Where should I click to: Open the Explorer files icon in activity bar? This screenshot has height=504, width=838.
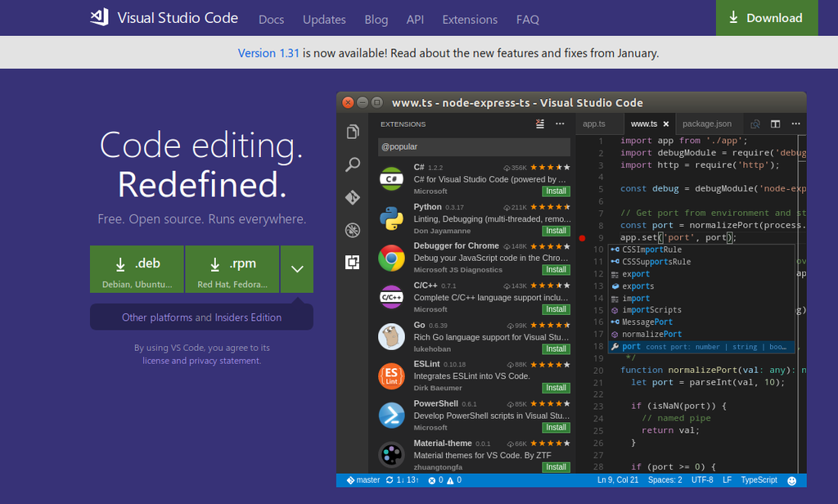click(x=353, y=132)
